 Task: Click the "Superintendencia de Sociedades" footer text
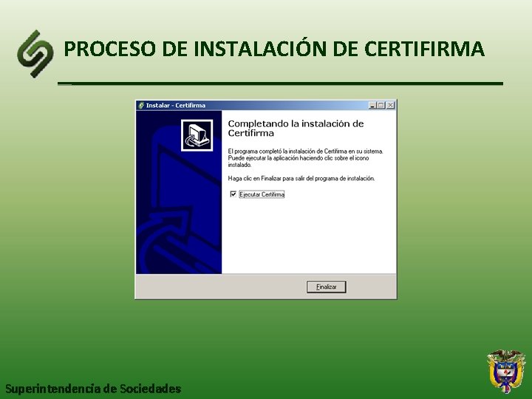93,389
